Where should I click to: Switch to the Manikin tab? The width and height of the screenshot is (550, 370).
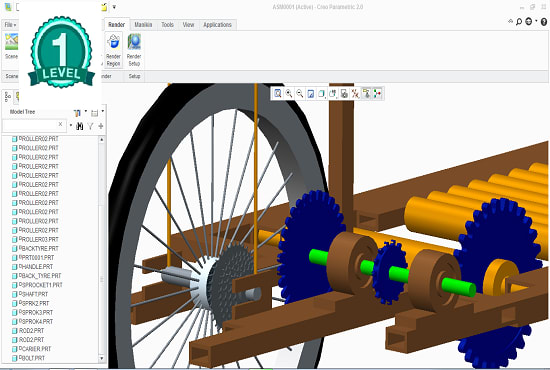click(x=143, y=25)
